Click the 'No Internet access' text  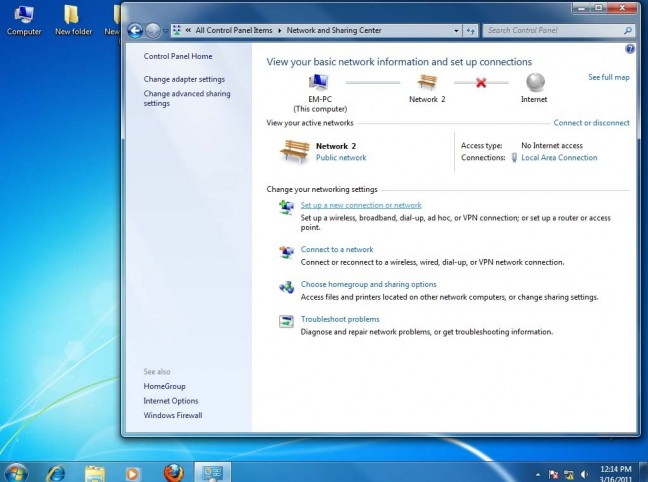(552, 146)
